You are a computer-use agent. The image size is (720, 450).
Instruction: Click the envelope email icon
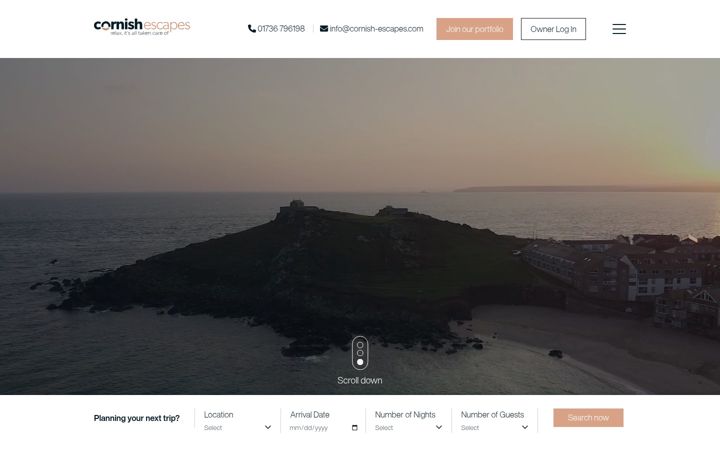tap(324, 28)
